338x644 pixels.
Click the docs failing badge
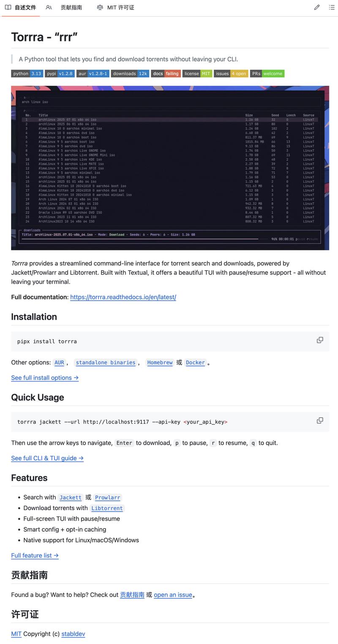click(x=166, y=73)
